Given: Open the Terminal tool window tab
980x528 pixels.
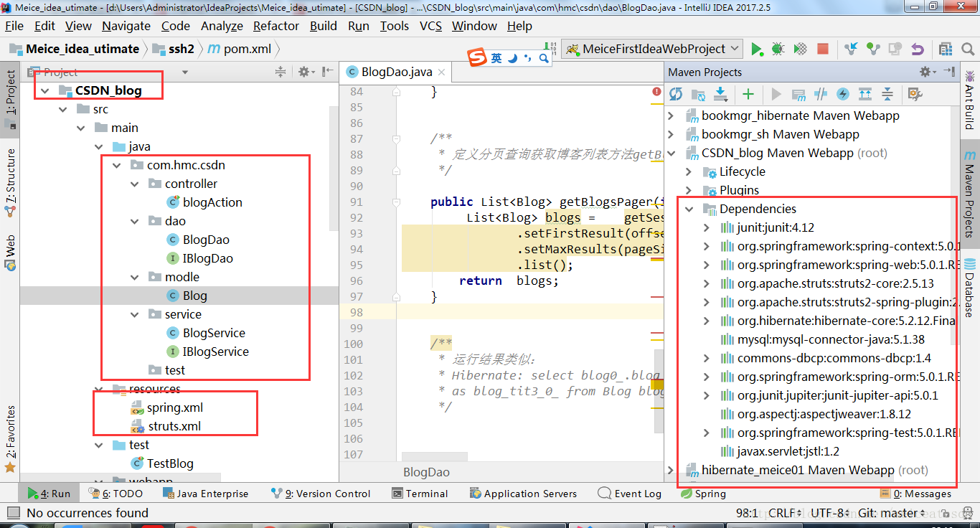Looking at the screenshot, I should click(x=420, y=494).
